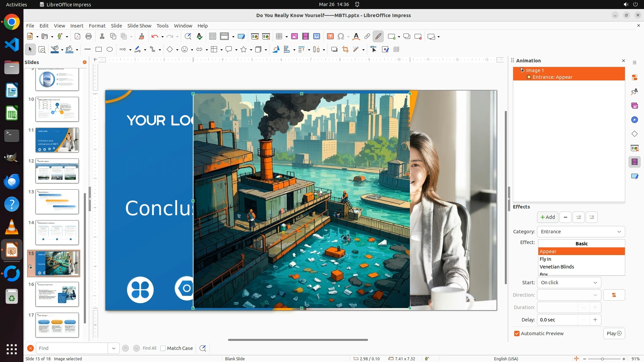
Task: Select the Ellipse shape tool
Action: pos(110,50)
